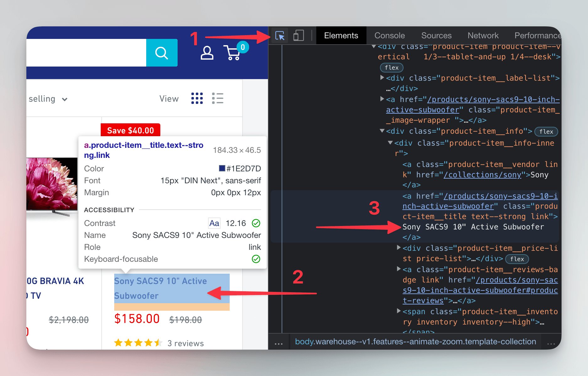Switch to grid view layout

coord(197,98)
